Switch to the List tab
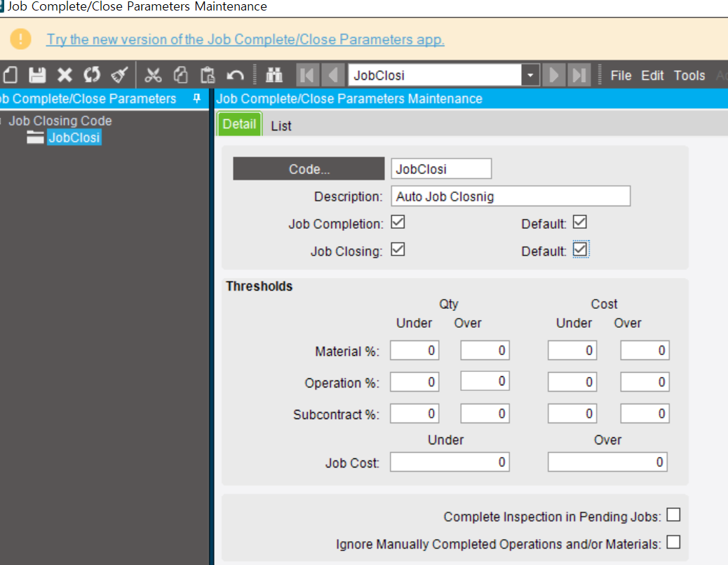The height and width of the screenshot is (565, 728). pos(281,126)
